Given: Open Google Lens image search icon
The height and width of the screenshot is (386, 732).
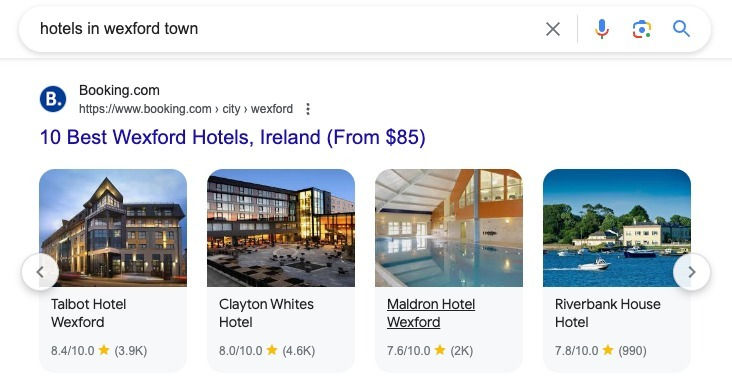Looking at the screenshot, I should tap(642, 29).
